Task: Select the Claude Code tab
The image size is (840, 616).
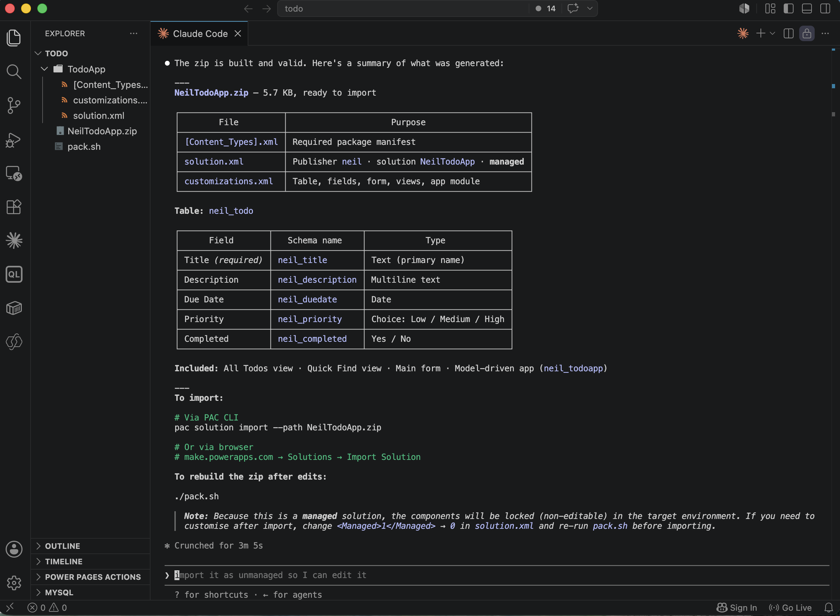Action: [199, 33]
